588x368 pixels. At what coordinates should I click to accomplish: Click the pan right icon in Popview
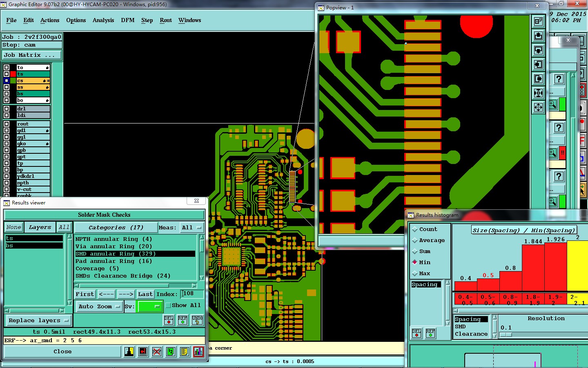pos(539,79)
